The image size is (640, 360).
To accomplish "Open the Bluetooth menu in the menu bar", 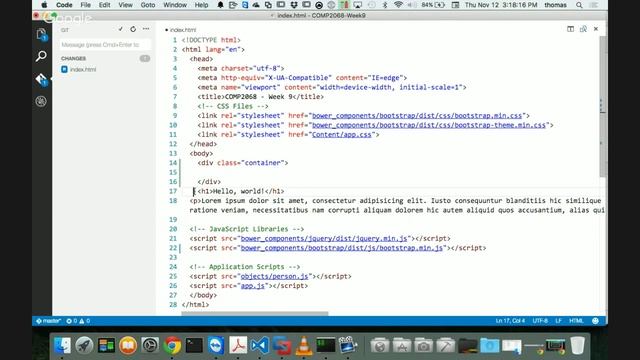I will click(384, 5).
